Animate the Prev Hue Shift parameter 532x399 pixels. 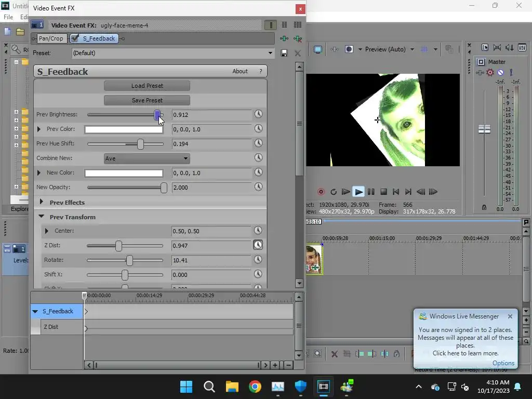258,143
